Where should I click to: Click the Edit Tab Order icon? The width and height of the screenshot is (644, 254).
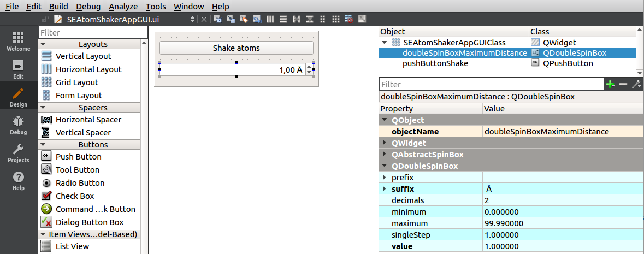pyautogui.click(x=257, y=19)
